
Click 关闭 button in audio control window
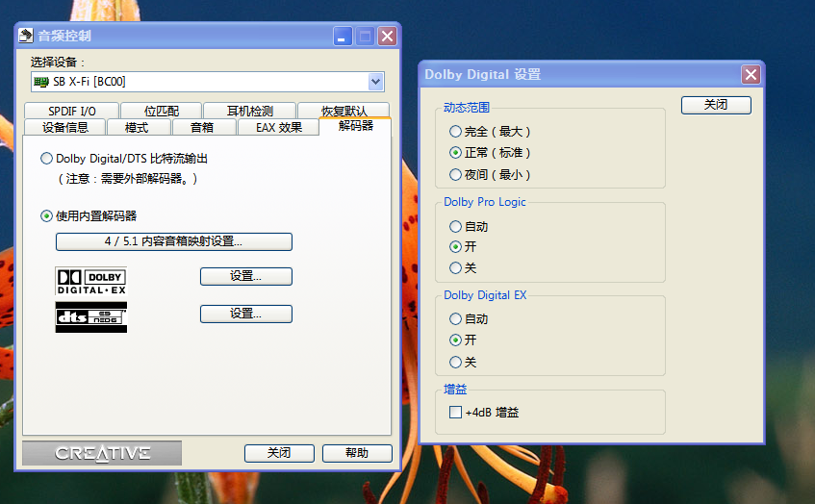(x=279, y=453)
